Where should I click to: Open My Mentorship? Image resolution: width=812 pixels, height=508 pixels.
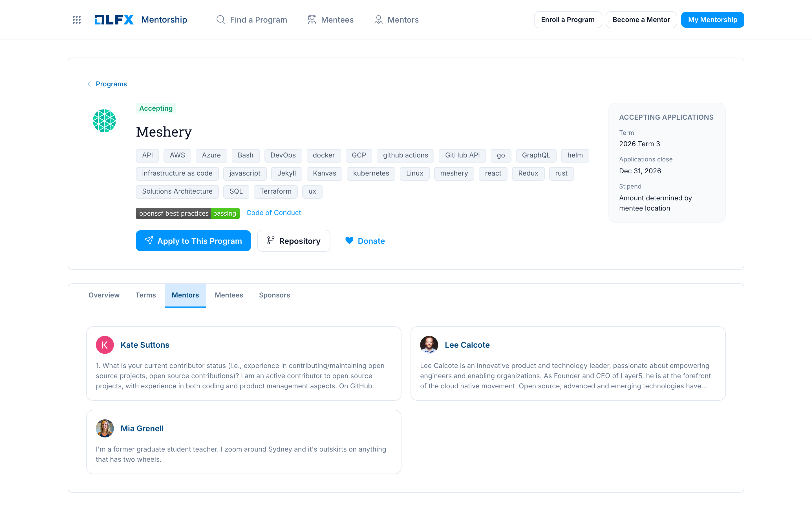(712, 20)
